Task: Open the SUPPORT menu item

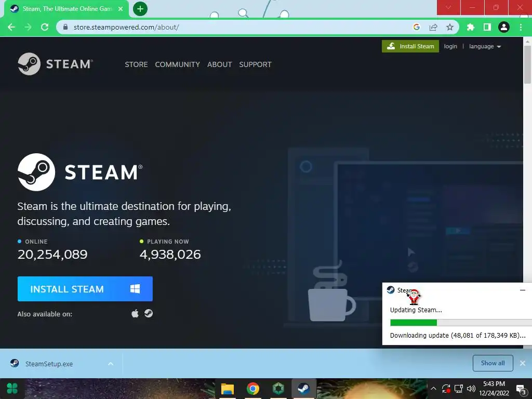Action: [x=255, y=64]
